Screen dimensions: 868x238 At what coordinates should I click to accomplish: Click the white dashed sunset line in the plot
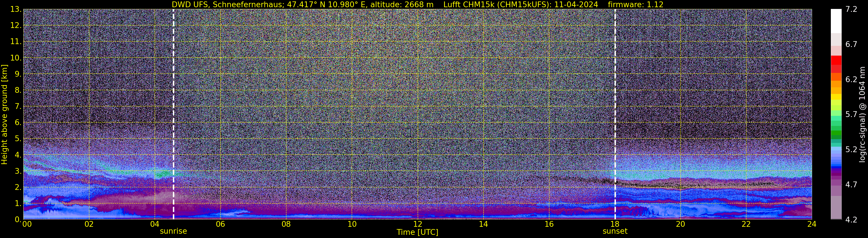click(615, 114)
